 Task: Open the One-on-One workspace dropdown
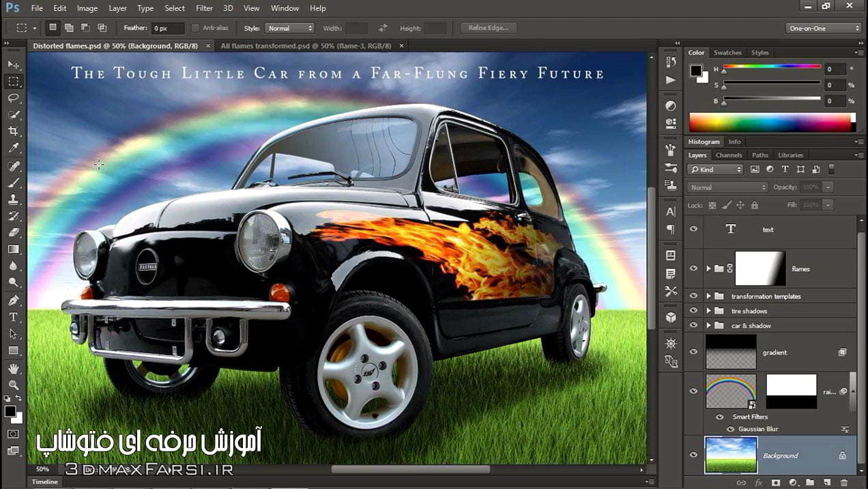pos(824,28)
